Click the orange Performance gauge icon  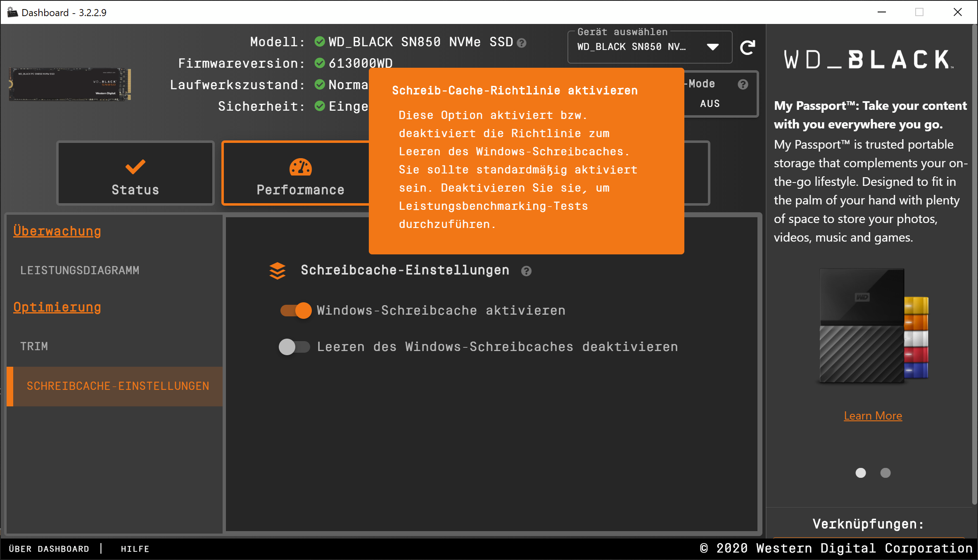tap(300, 167)
